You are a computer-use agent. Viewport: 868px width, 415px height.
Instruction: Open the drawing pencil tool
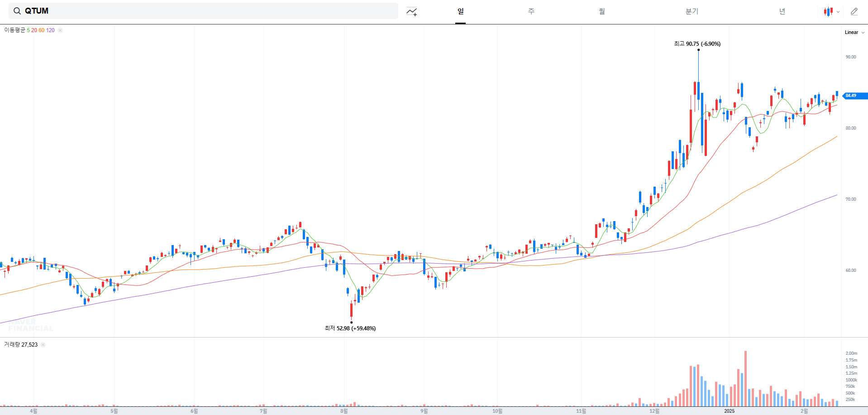pos(854,11)
